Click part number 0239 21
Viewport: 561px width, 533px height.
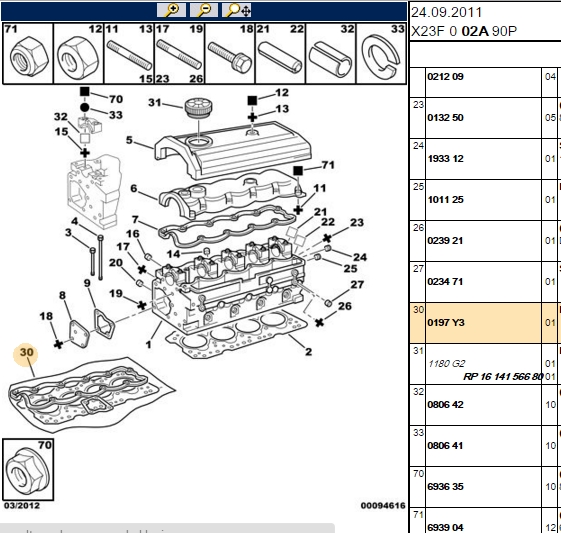[x=445, y=240]
